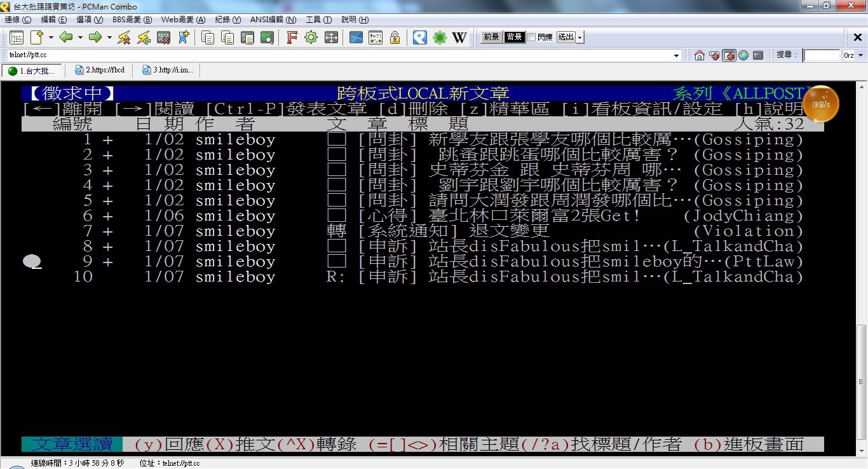
Task: Click the green flower icon
Action: (x=440, y=37)
